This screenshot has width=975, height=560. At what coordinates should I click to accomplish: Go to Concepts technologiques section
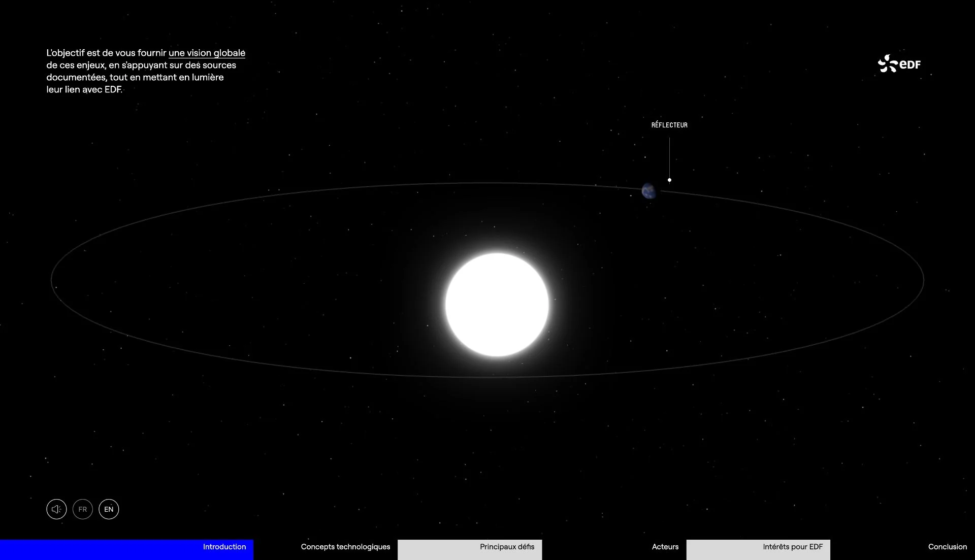[345, 547]
